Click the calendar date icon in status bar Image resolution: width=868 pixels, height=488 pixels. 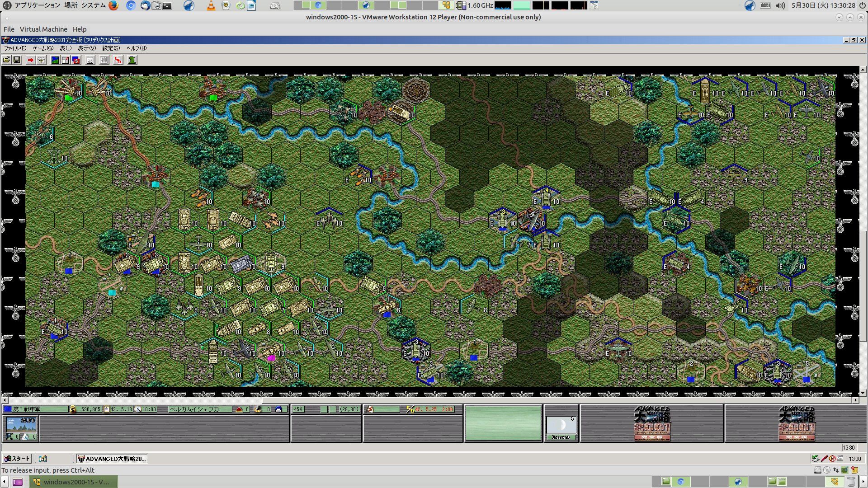107,409
